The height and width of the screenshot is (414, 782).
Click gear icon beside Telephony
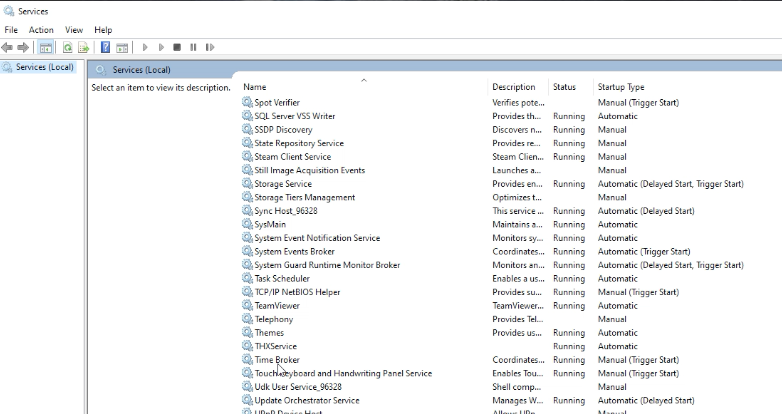click(247, 319)
